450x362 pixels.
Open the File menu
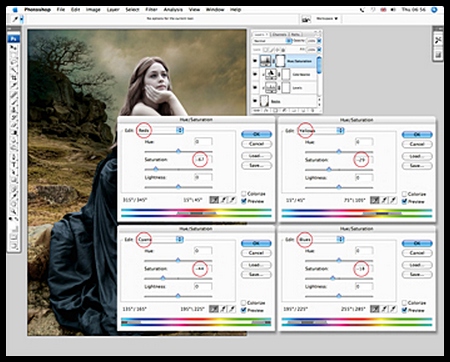pos(61,10)
